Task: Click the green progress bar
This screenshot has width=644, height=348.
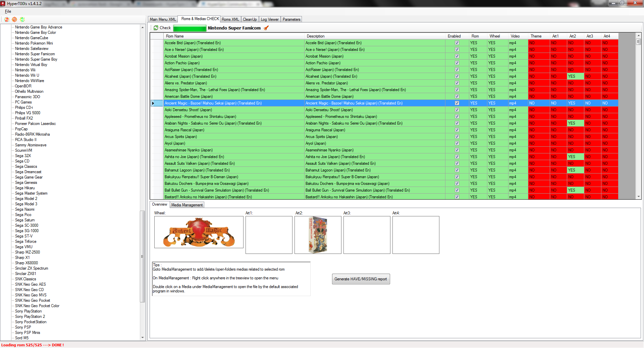Action: tap(190, 28)
